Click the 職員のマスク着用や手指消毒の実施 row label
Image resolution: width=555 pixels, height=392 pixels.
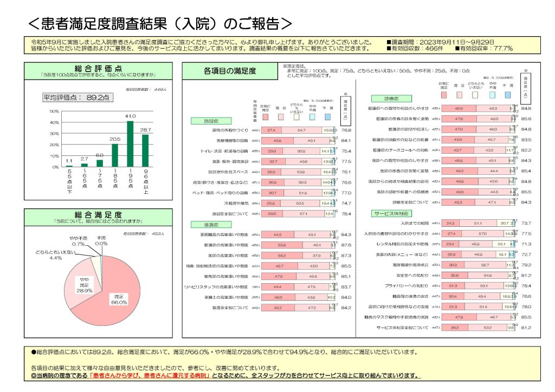click(396, 317)
